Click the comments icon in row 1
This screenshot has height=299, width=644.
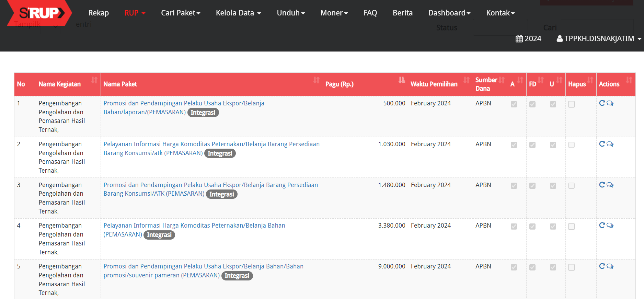[x=610, y=103]
